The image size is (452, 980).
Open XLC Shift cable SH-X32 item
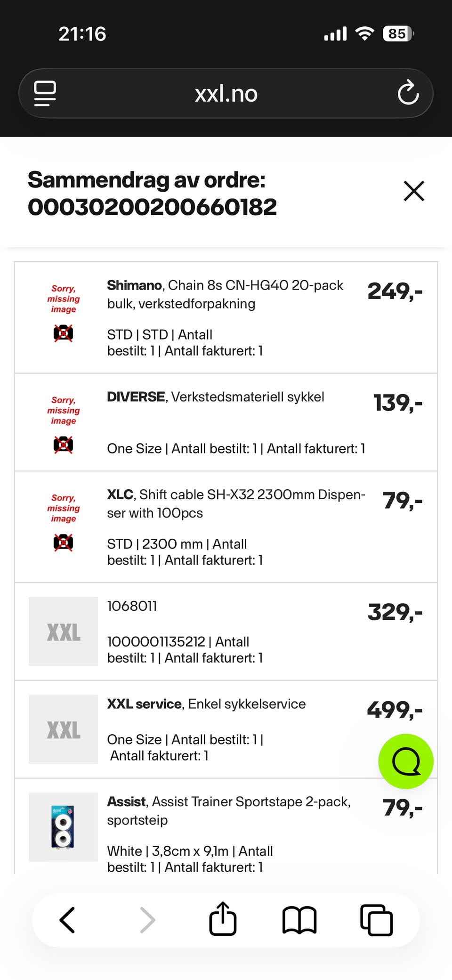coord(235,503)
